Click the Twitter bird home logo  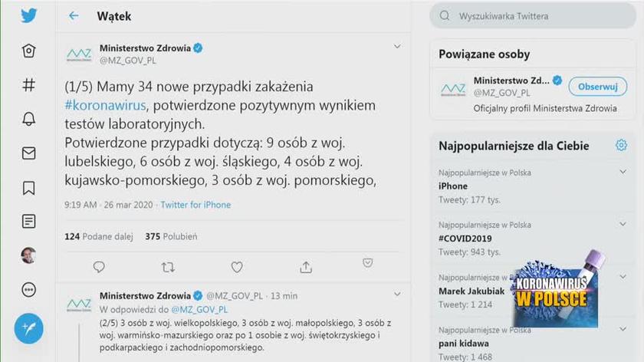[28, 15]
